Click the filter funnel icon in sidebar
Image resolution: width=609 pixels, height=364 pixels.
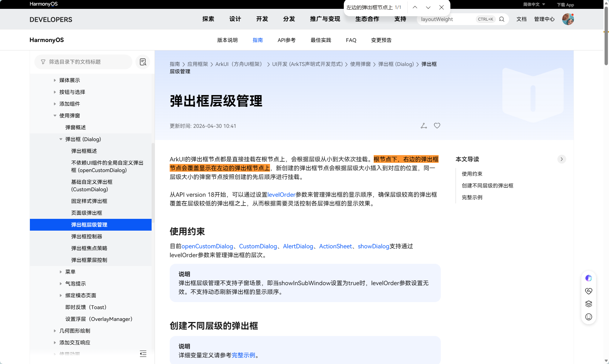(x=43, y=62)
